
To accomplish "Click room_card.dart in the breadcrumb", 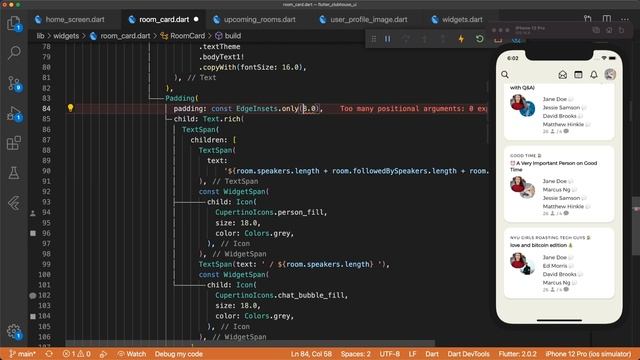I will click(x=125, y=36).
